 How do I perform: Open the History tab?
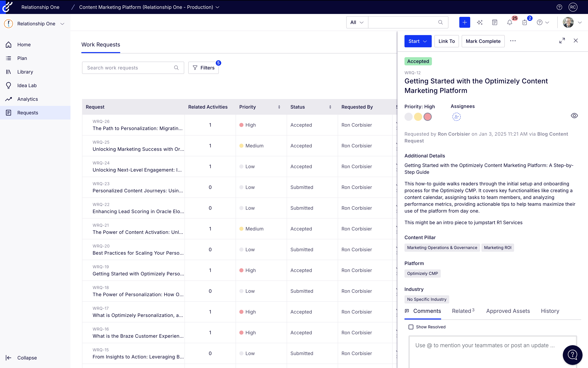pyautogui.click(x=550, y=311)
